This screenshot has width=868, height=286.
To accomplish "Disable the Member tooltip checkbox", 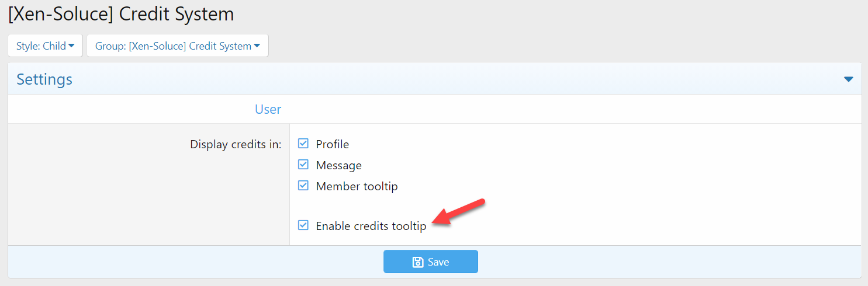I will pos(303,186).
